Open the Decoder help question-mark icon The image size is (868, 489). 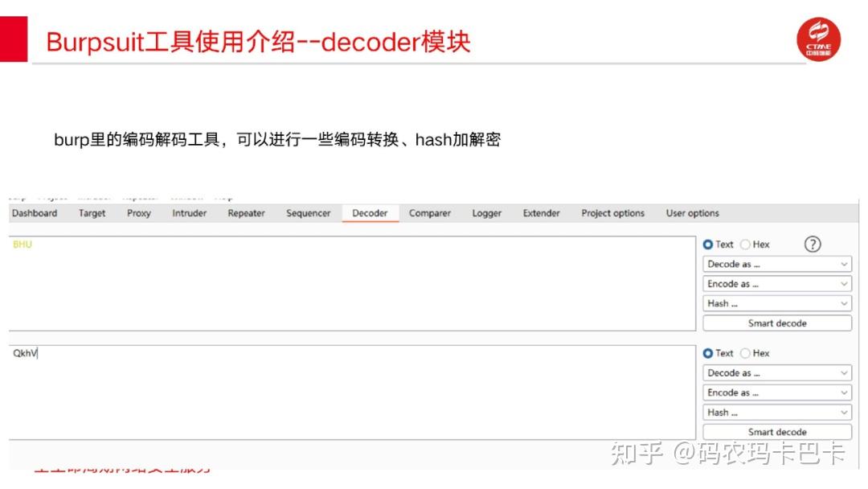[x=812, y=244]
